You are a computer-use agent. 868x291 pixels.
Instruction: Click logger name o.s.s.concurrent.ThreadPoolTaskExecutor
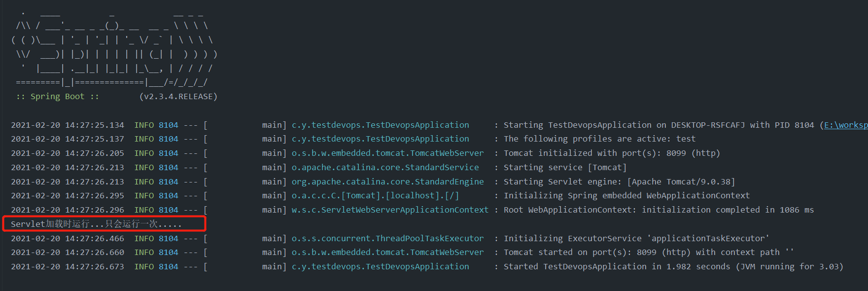(x=388, y=239)
